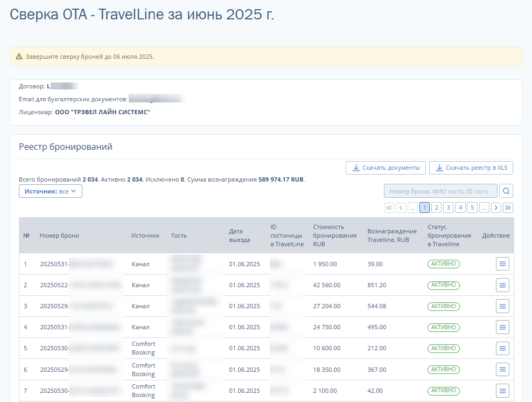Click the Стоимость бронирования RUB header
Image resolution: width=532 pixels, height=402 pixels.
point(335,235)
